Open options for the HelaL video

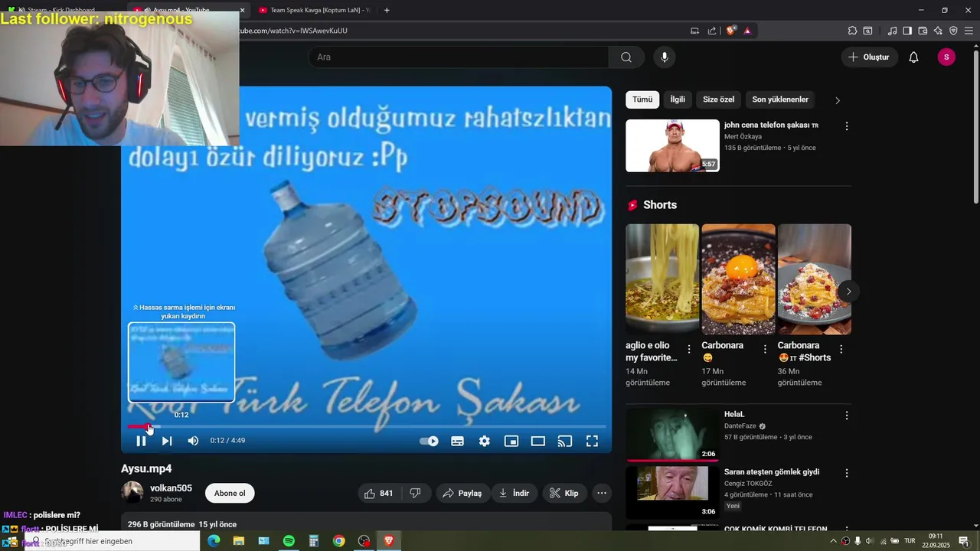pos(846,416)
